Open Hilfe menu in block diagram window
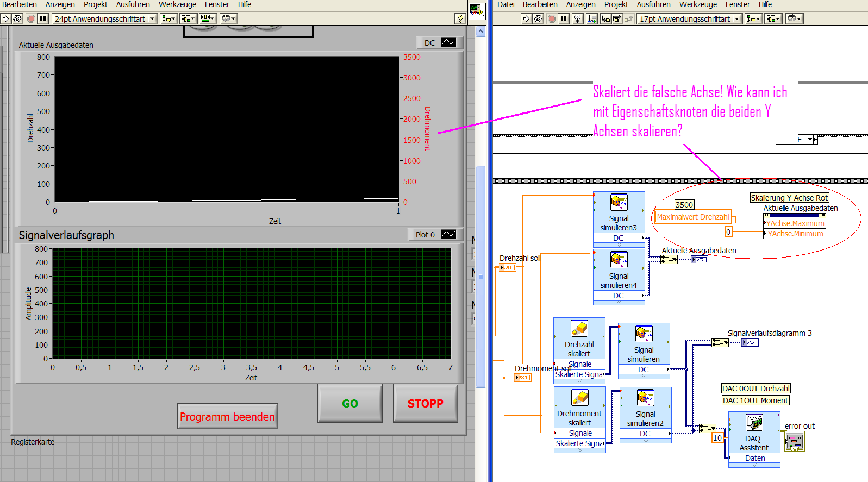The height and width of the screenshot is (482, 868). click(x=765, y=4)
